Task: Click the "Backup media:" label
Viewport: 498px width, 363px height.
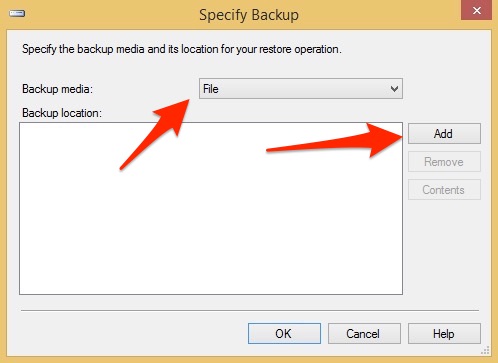Action: click(x=57, y=89)
